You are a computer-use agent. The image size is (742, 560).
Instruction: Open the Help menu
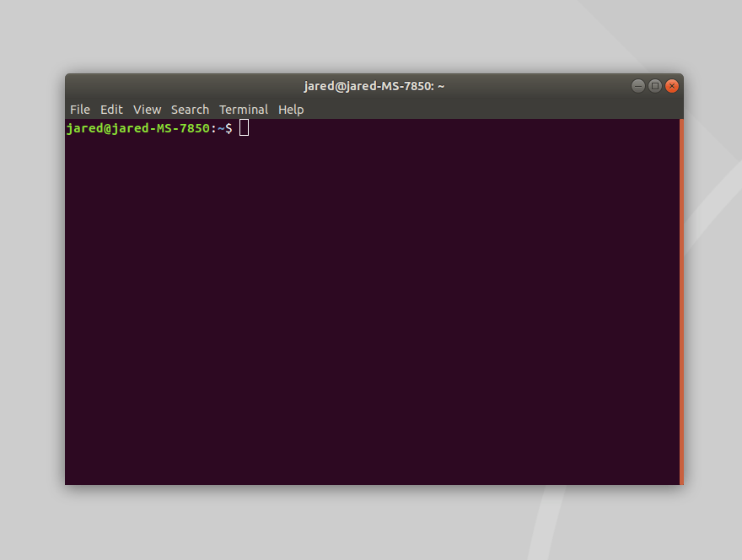pos(291,110)
